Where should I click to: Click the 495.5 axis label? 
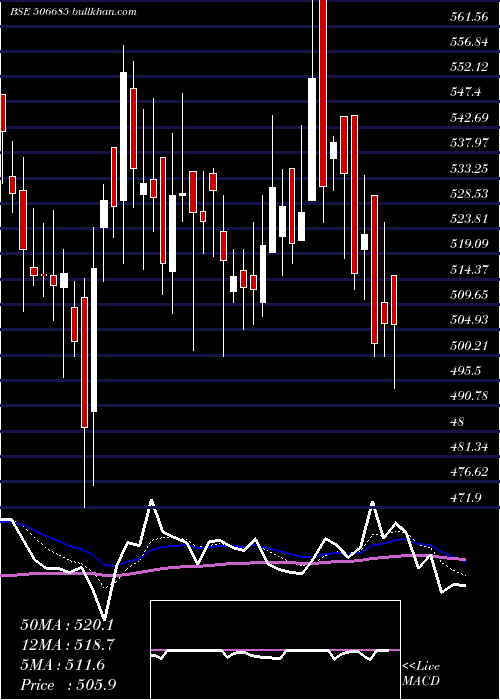(x=467, y=371)
